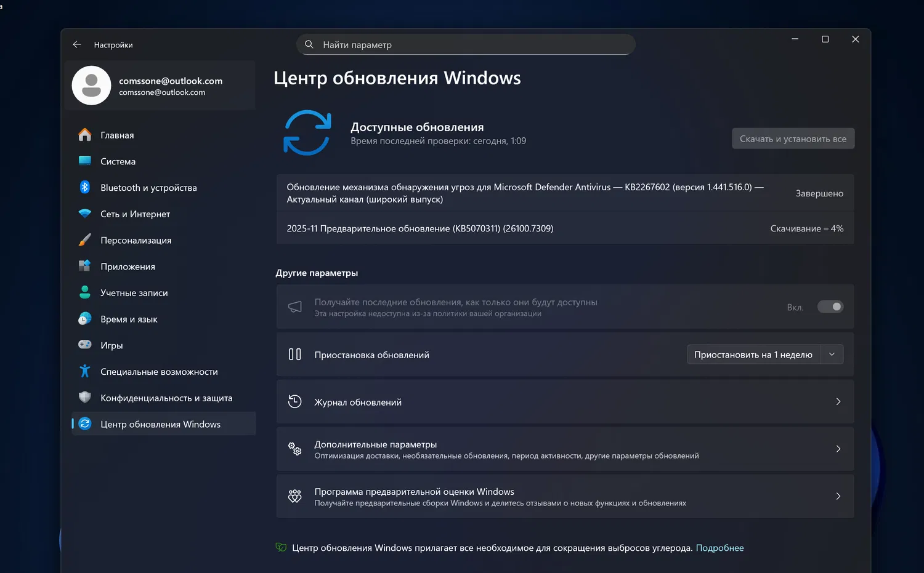Click the gears icon for Дополнительные параметры

(x=295, y=449)
